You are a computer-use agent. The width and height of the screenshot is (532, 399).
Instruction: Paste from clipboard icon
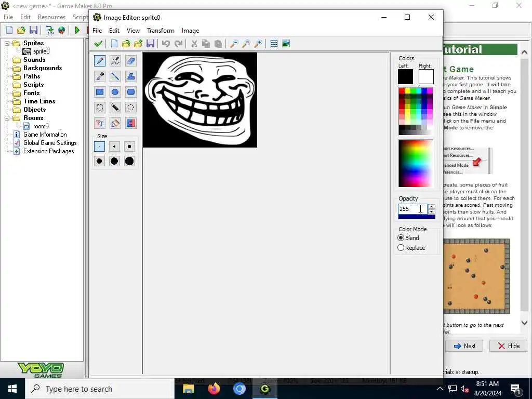click(x=218, y=44)
